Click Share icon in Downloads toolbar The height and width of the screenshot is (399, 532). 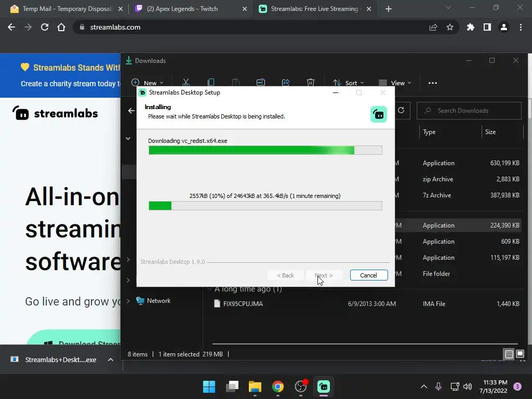point(286,83)
